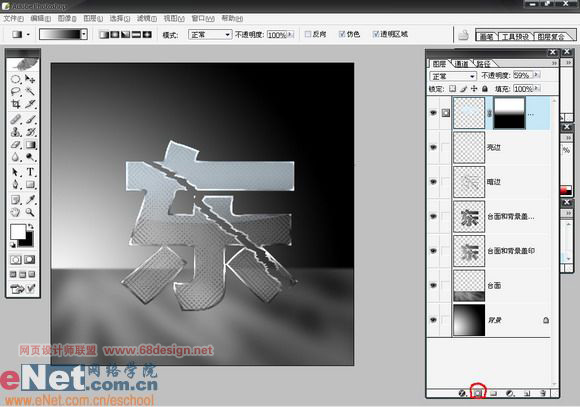Select the Zoom magnifier tool
Screen dimensions: 580x407
click(30, 212)
